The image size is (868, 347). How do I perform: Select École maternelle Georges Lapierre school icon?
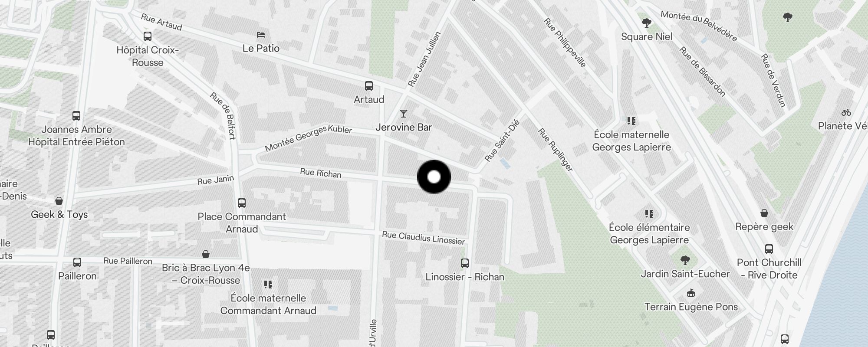pyautogui.click(x=631, y=121)
